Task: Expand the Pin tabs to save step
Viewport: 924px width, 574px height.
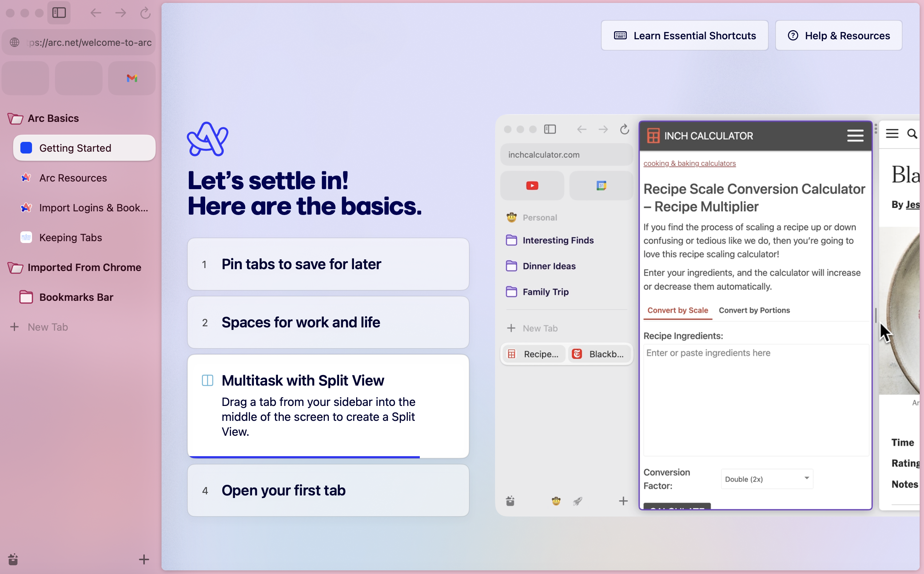Action: [328, 264]
